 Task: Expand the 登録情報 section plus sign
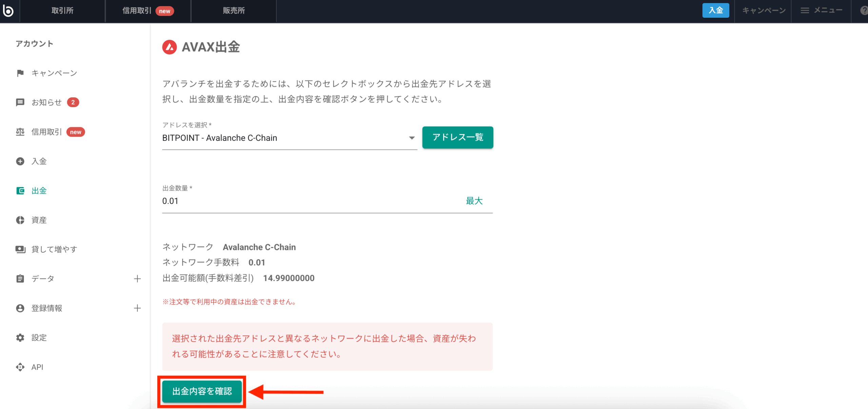click(137, 308)
